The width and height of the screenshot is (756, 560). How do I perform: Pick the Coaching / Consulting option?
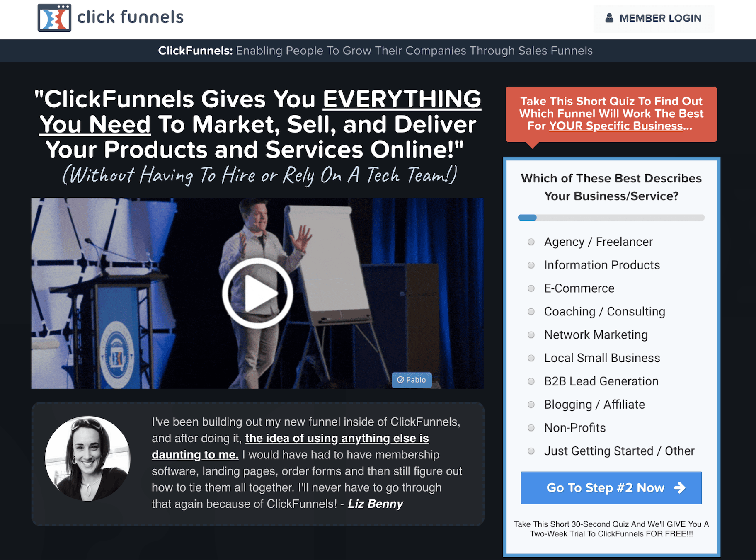click(x=531, y=312)
